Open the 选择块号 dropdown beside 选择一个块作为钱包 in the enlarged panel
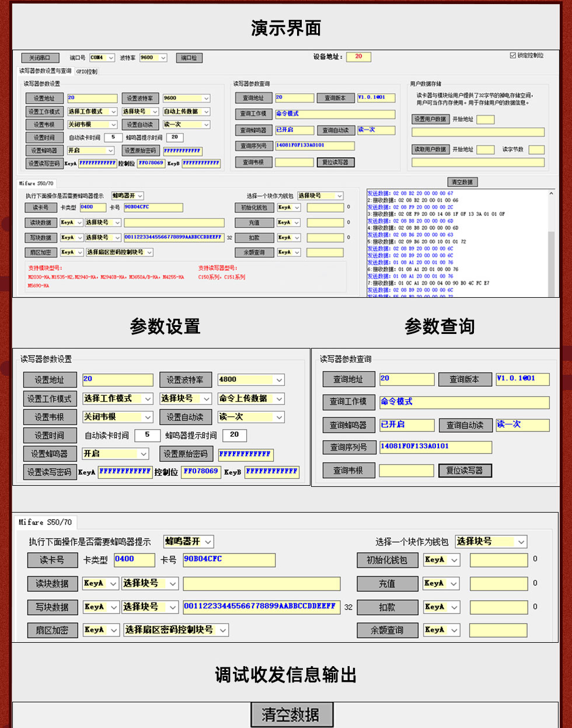 point(491,542)
